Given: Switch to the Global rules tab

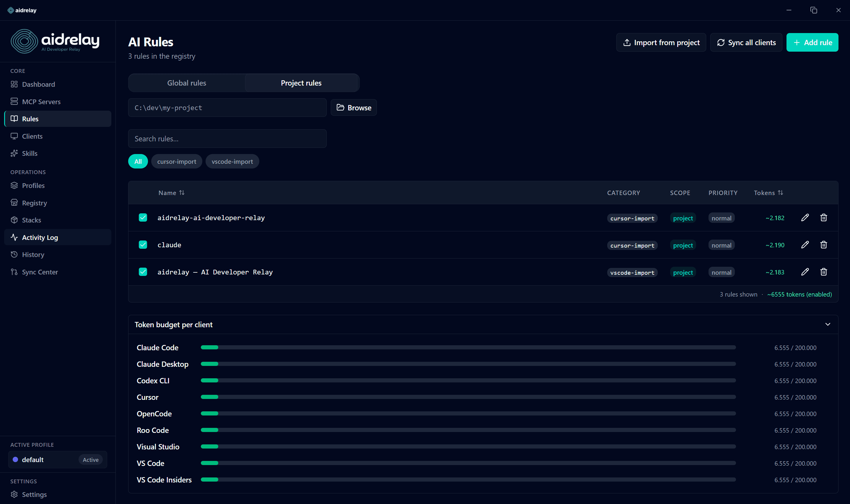Looking at the screenshot, I should pyautogui.click(x=187, y=83).
